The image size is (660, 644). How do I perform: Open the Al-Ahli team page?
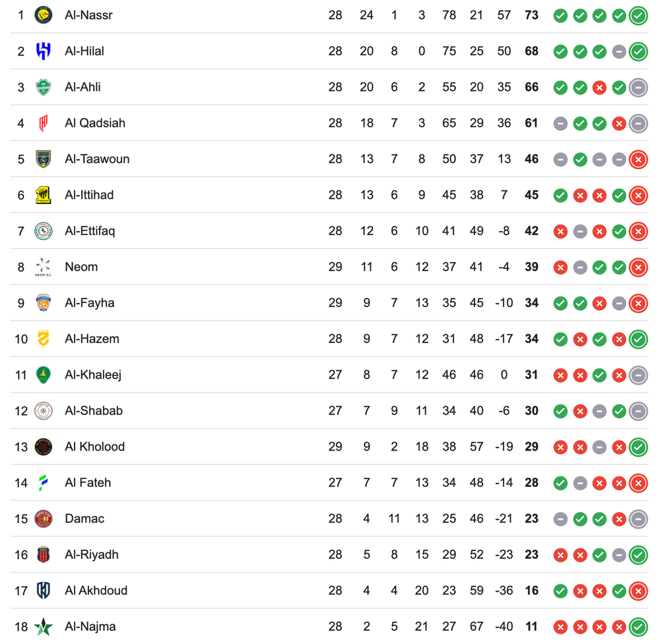(x=82, y=87)
